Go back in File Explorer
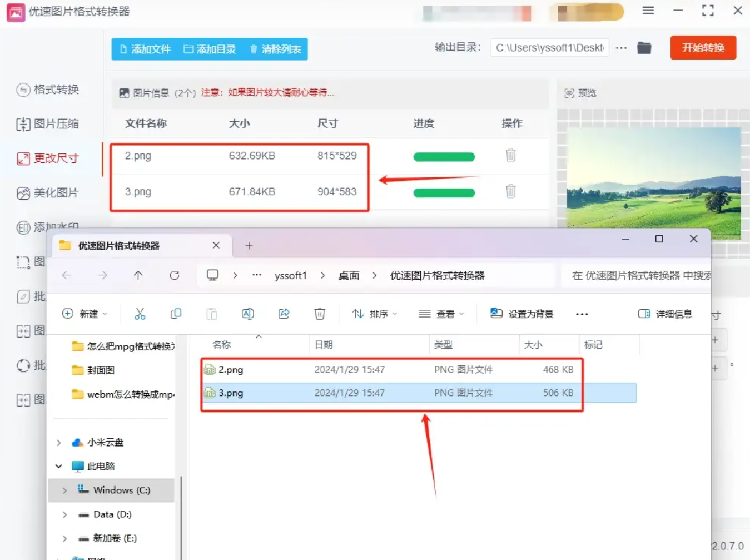 [67, 275]
